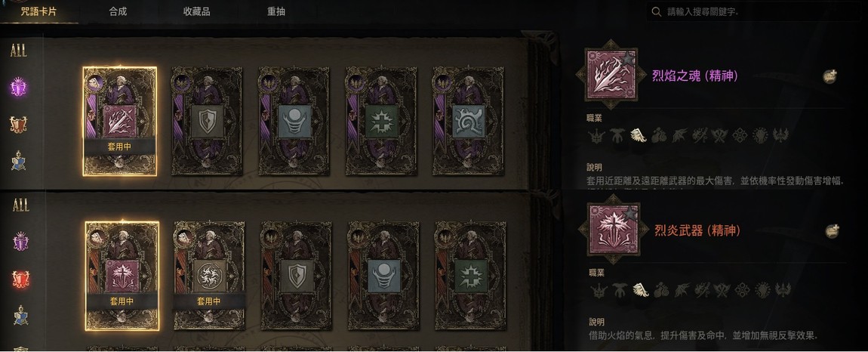Click the 烈焰之魂 skill icon in detail panel

(611, 75)
